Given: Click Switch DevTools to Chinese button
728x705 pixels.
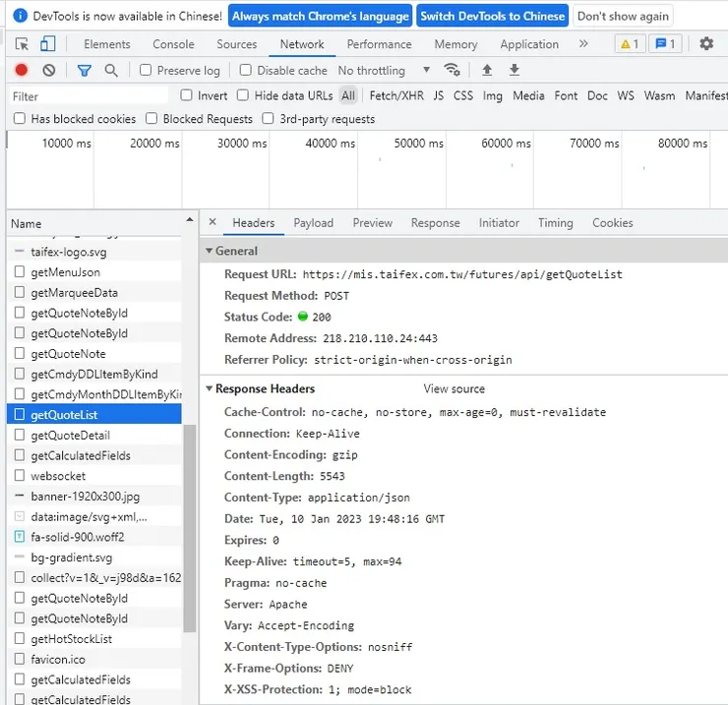Looking at the screenshot, I should click(x=493, y=16).
